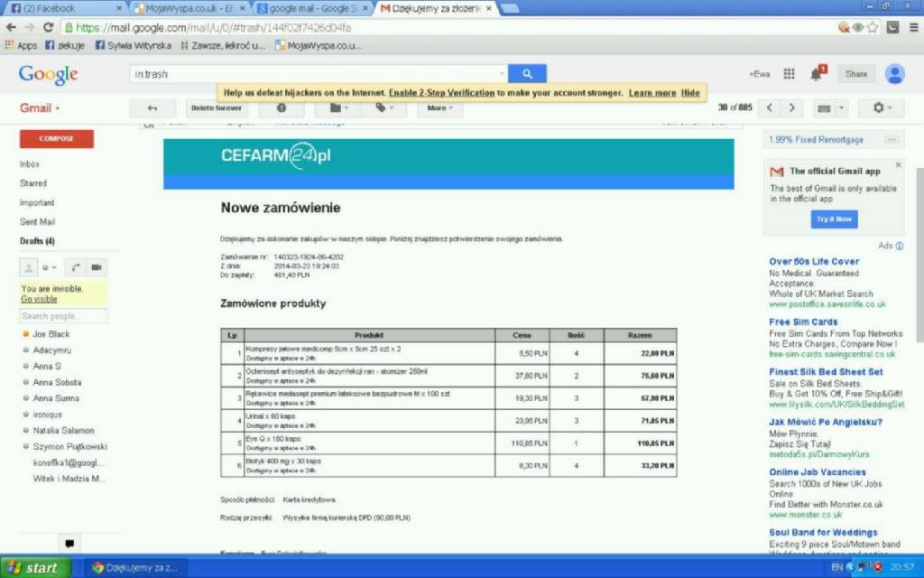Image resolution: width=924 pixels, height=578 pixels.
Task: Expand the Gmail product dropdown
Action: (40, 108)
